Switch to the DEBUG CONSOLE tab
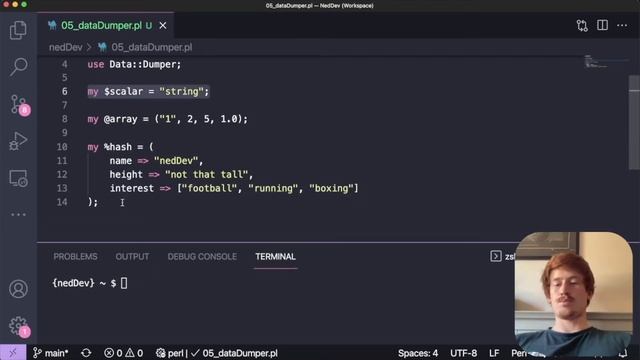640x360 pixels. (202, 257)
